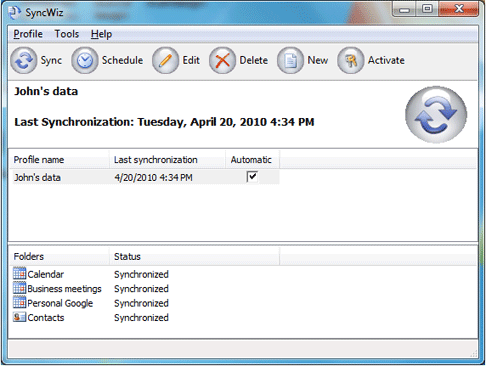Click the red X Delete icon
The image size is (486, 366).
click(x=222, y=60)
